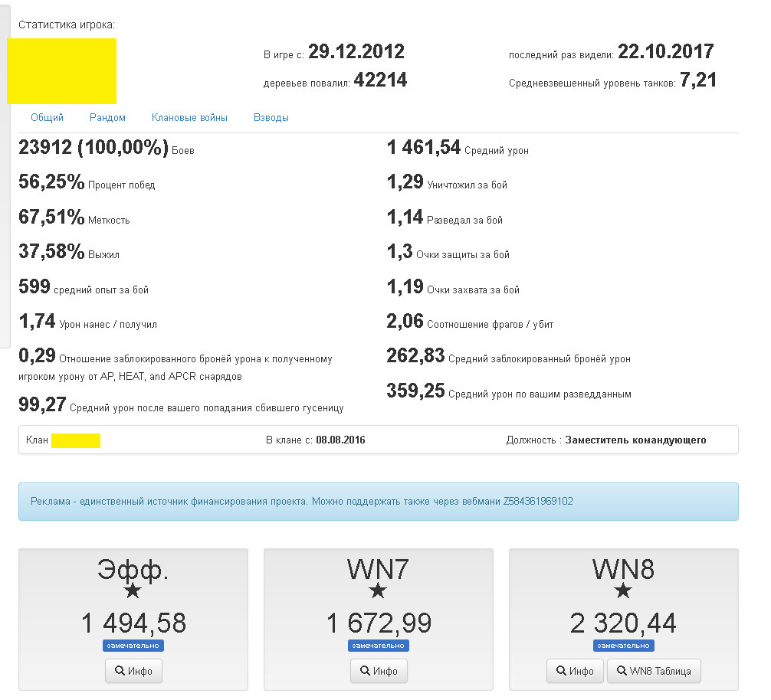Screen dimensions: 771x700
Task: Click the player name yellow block
Action: [61, 71]
